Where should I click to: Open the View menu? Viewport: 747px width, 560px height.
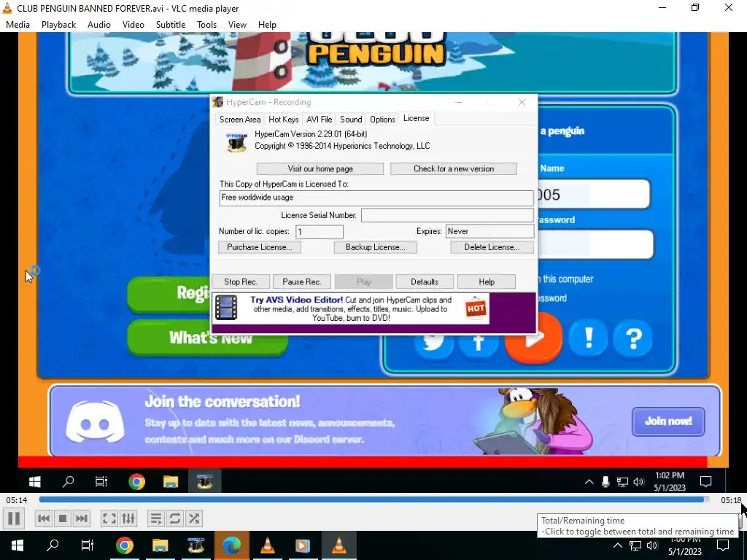pyautogui.click(x=237, y=25)
